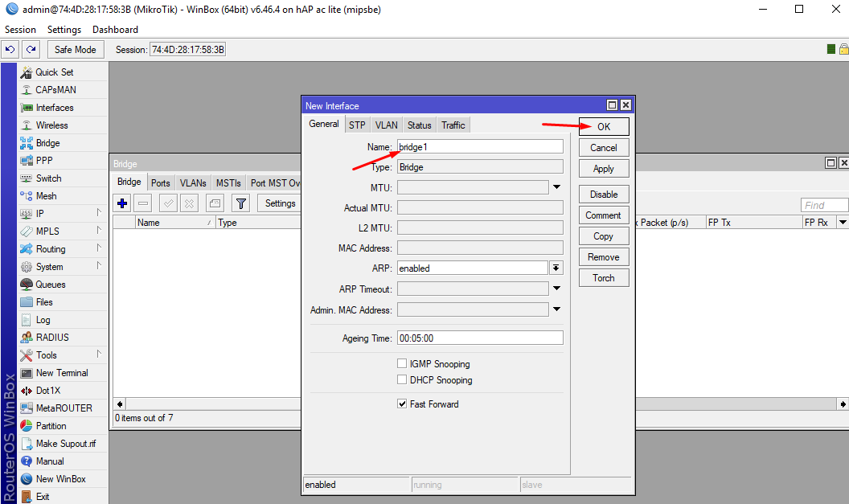Open the filter funnel icon in Bridge toolbar

coord(241,203)
